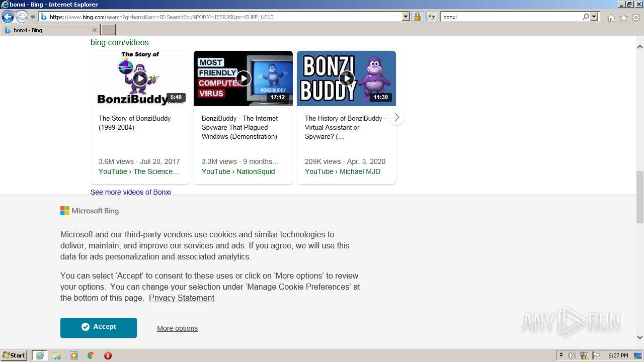This screenshot has width=644, height=362.
Task: Open Chrome taskbar icon
Action: click(x=91, y=355)
